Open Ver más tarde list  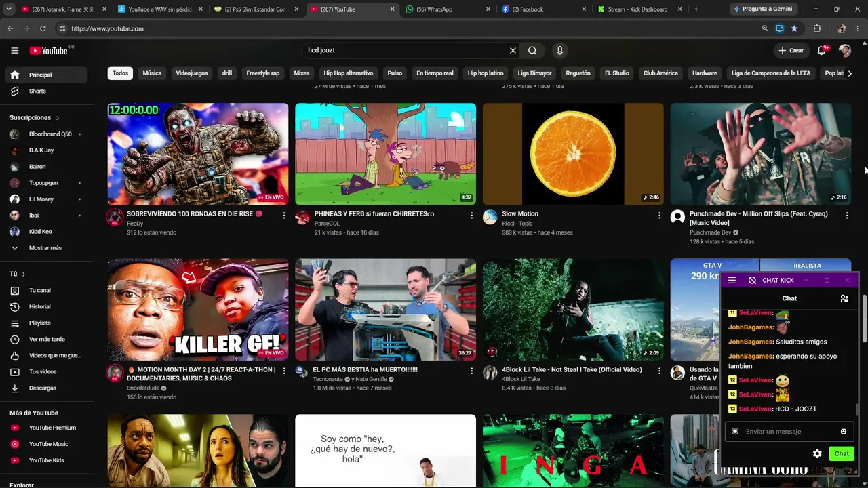pyautogui.click(x=47, y=339)
